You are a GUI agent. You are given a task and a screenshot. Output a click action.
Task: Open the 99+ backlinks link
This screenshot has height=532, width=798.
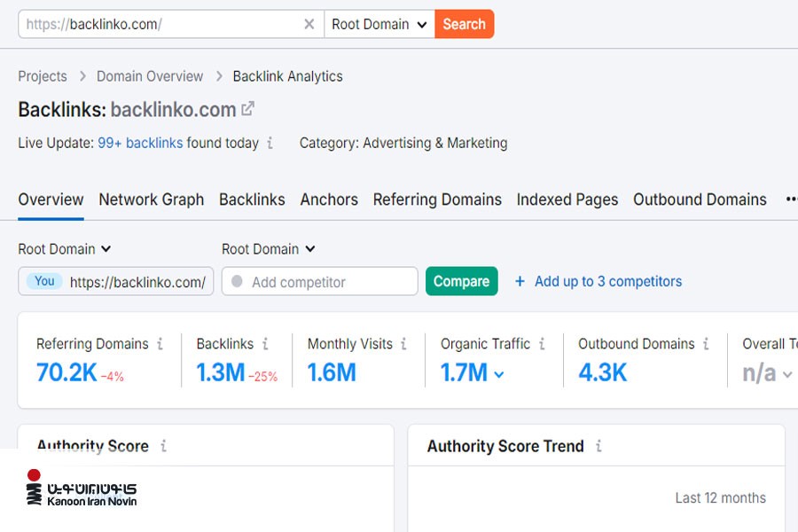pos(140,143)
